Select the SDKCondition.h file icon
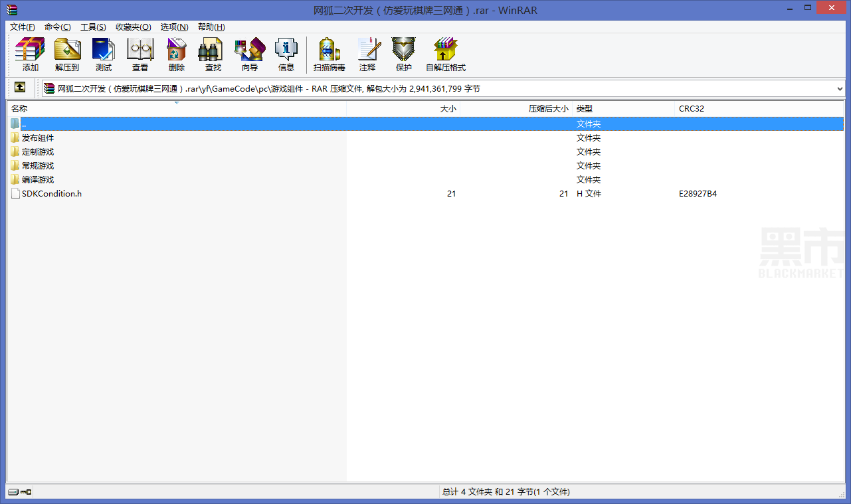 tap(15, 194)
